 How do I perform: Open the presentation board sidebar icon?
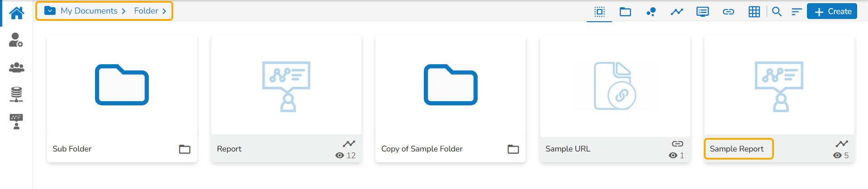16,121
